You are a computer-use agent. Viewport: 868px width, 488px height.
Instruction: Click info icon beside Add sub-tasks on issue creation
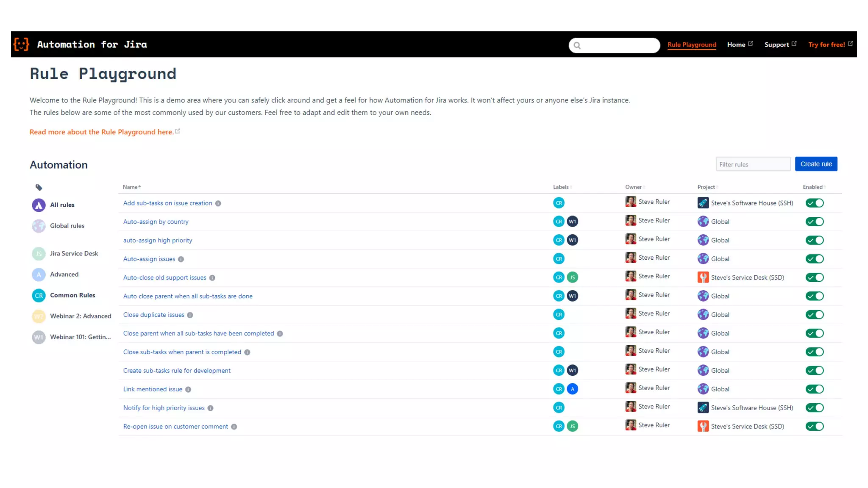(218, 203)
